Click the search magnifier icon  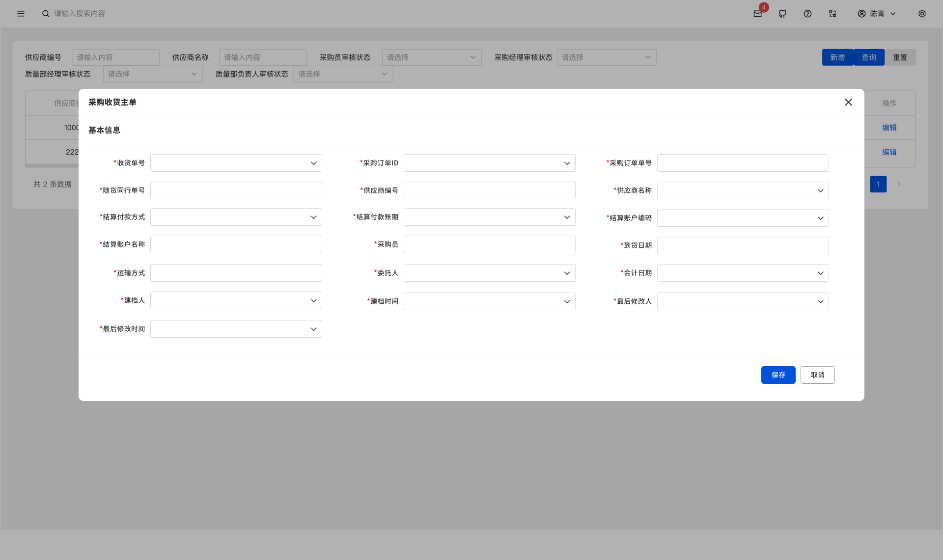coord(46,14)
